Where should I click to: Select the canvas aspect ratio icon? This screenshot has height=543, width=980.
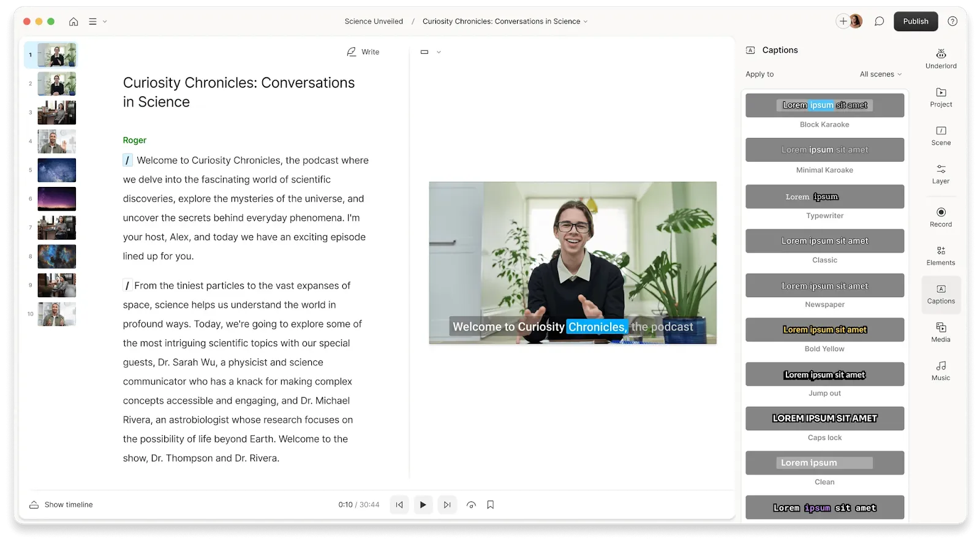(424, 52)
